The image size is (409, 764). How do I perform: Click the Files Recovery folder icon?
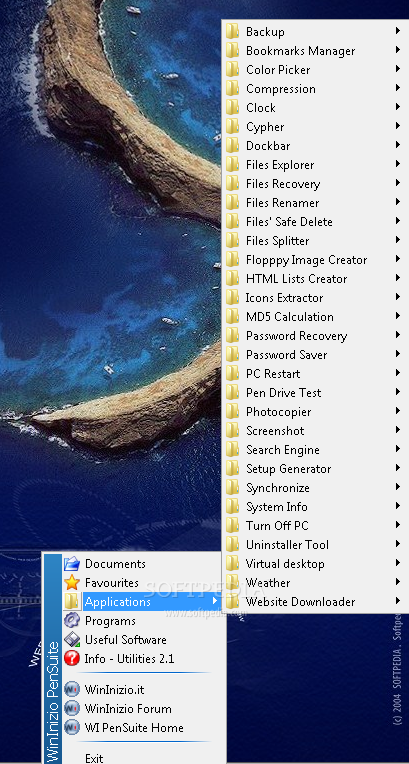pos(233,184)
